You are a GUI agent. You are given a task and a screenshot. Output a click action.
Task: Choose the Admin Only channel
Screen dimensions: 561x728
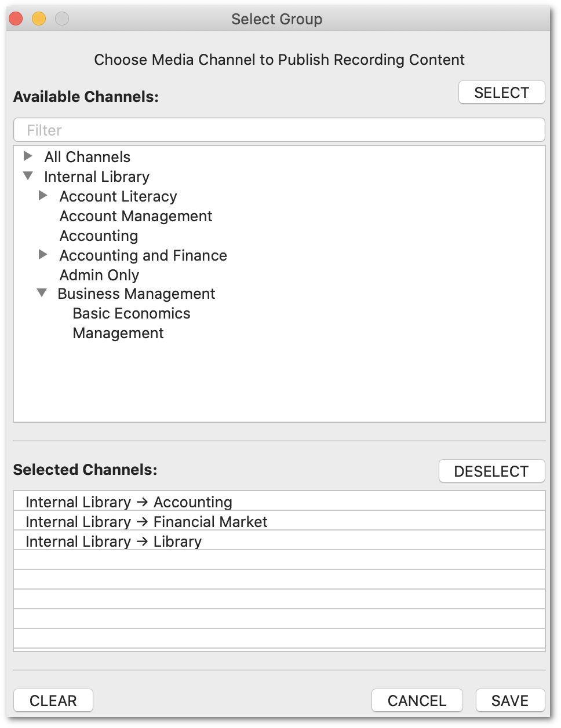point(99,275)
